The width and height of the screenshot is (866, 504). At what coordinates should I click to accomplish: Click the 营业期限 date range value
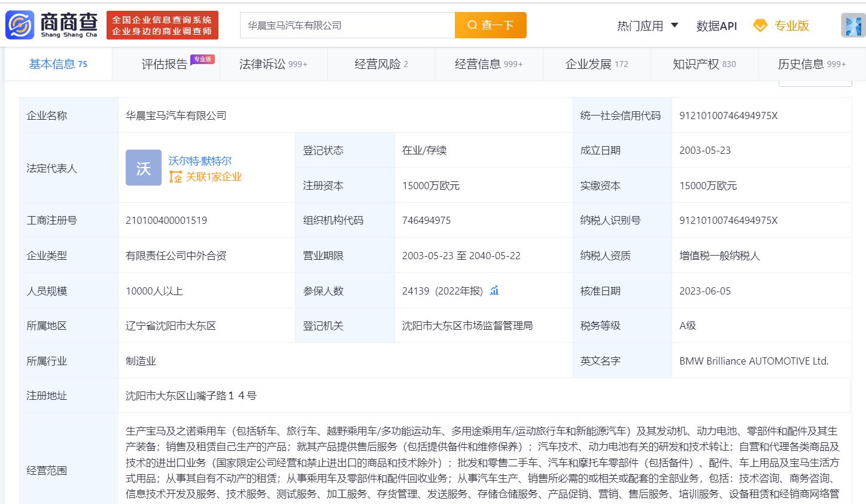[x=461, y=256]
